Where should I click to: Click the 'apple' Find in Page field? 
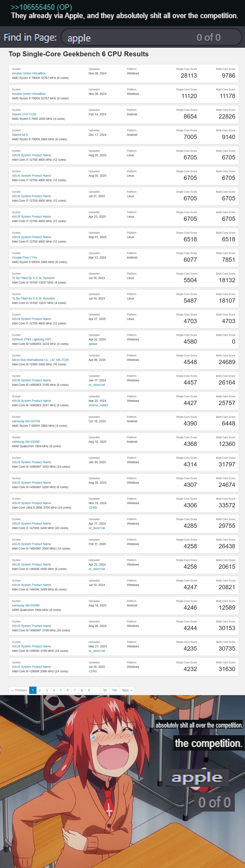pos(152,37)
